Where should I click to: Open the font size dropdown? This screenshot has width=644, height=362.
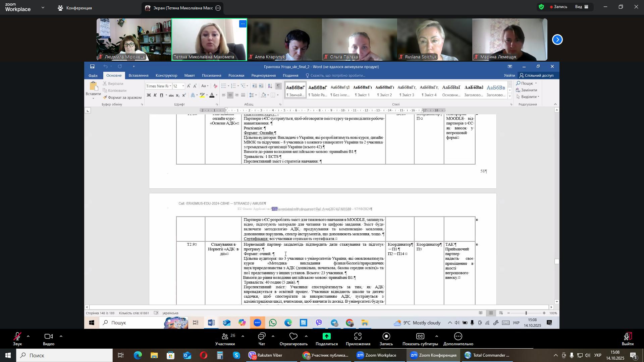[183, 86]
